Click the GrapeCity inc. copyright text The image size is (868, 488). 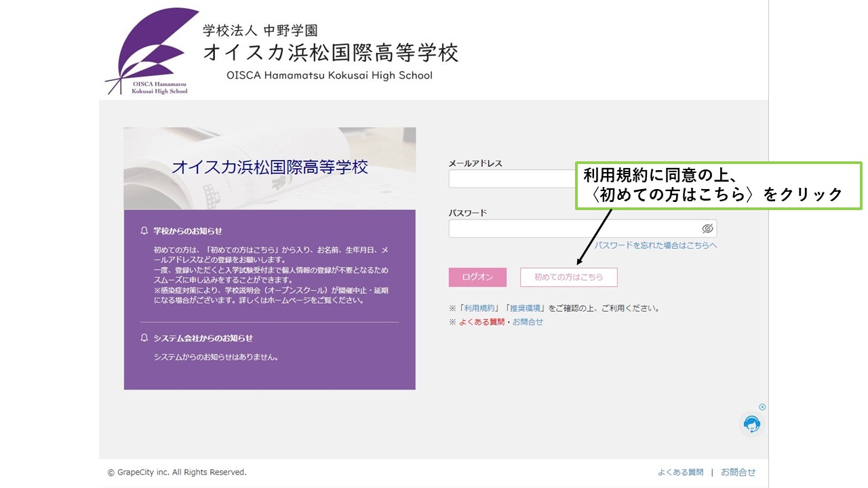coord(177,472)
